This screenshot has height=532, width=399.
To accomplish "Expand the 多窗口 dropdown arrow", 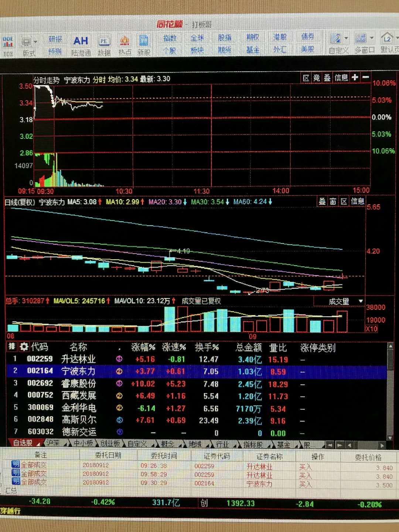I will tap(372, 38).
